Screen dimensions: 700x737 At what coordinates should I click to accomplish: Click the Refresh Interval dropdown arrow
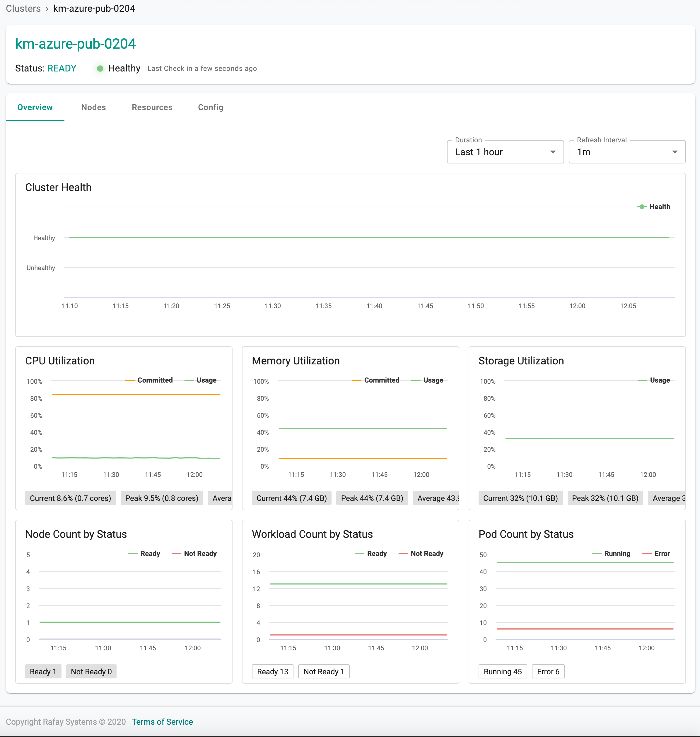point(675,152)
